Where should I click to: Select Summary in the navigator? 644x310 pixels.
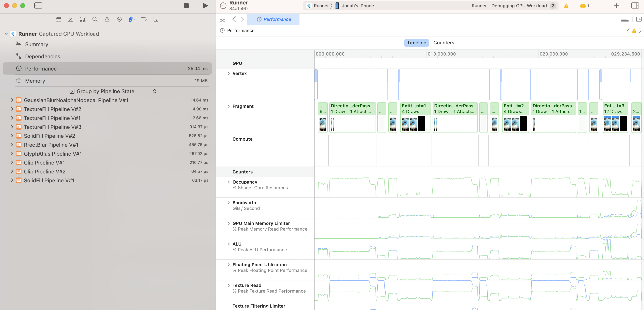pyautogui.click(x=37, y=44)
